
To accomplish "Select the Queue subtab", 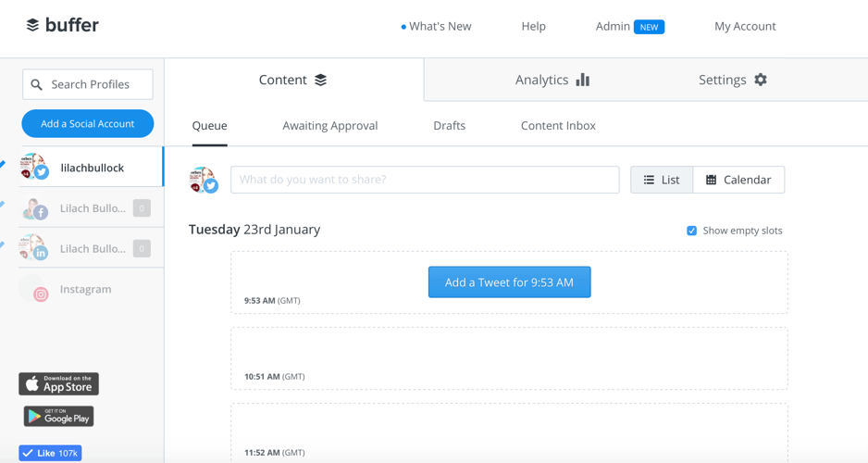I will pos(209,126).
